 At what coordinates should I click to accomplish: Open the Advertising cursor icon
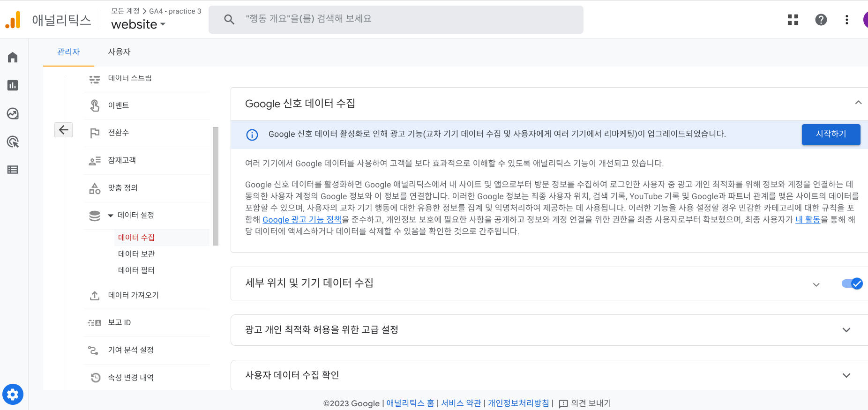tap(13, 142)
